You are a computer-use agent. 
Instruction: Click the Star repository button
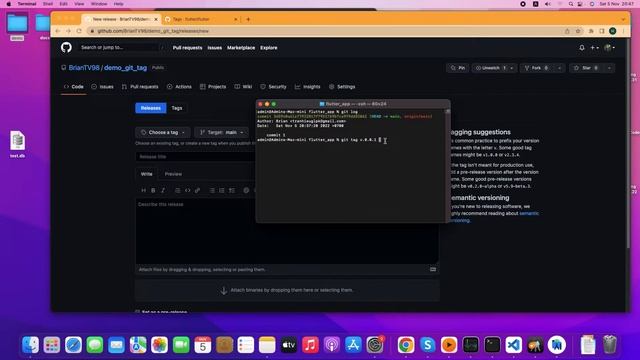coord(586,68)
